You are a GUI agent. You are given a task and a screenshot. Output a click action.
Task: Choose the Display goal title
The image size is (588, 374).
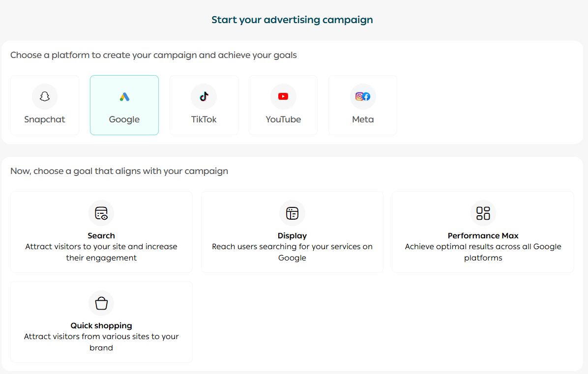292,236
